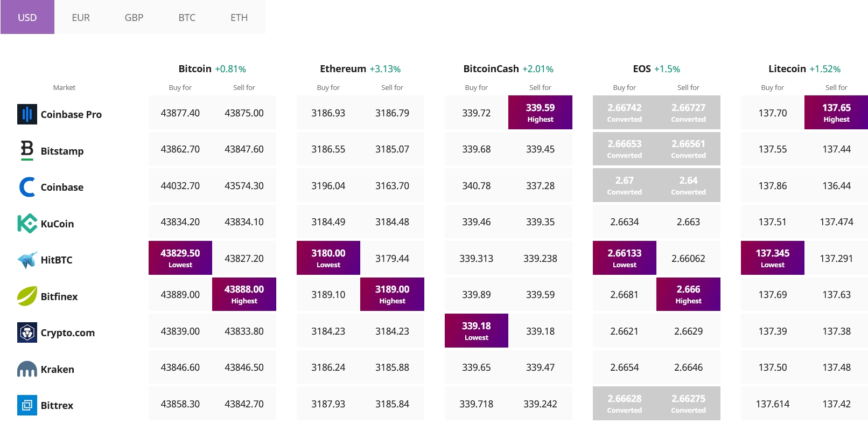This screenshot has width=868, height=423.
Task: Click Bittrex EOS converted price 2.66628
Action: click(x=625, y=404)
